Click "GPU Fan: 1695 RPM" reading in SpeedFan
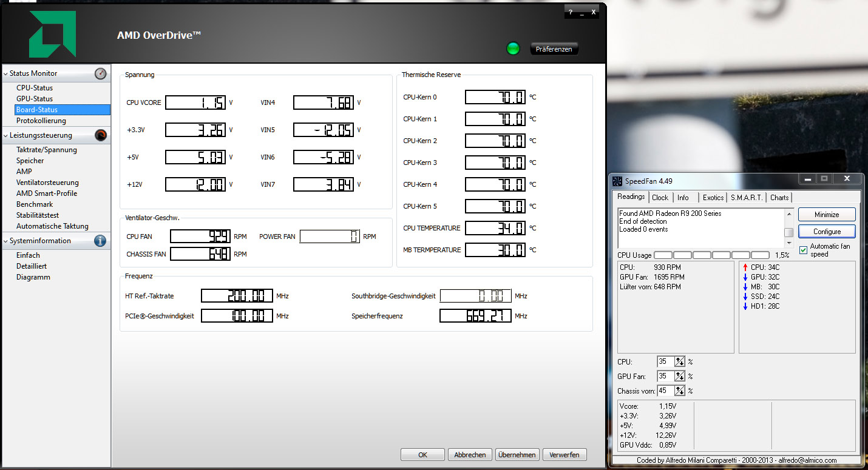 (x=652, y=277)
